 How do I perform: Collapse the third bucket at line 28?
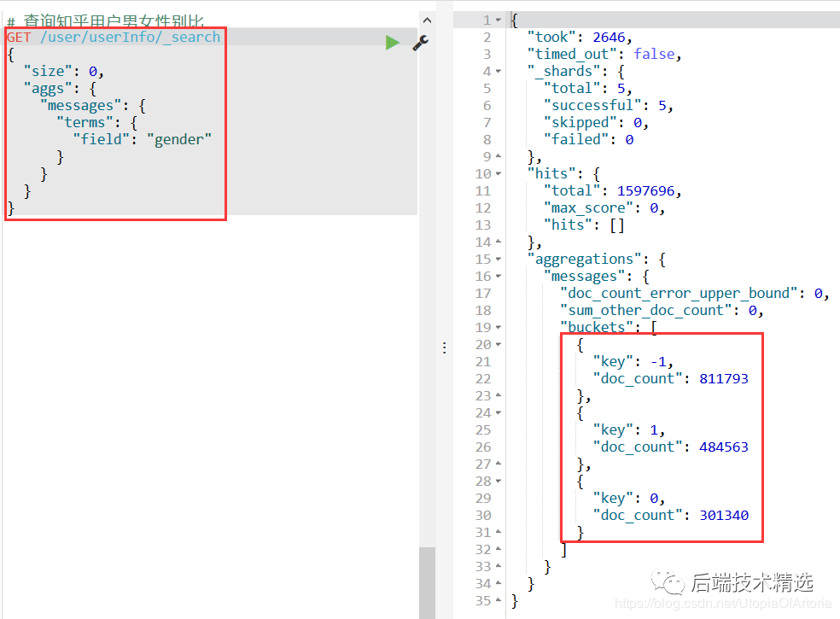point(499,482)
